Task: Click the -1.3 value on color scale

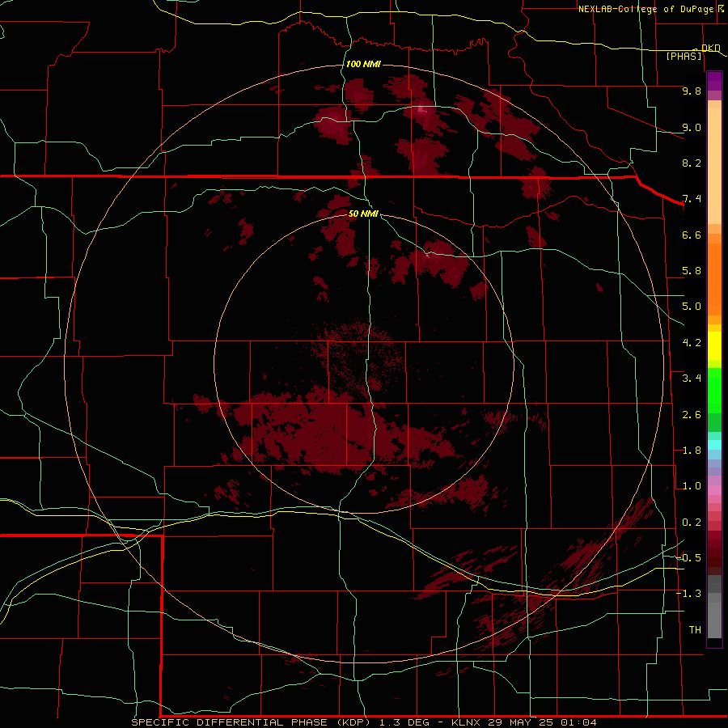Action: pyautogui.click(x=689, y=594)
